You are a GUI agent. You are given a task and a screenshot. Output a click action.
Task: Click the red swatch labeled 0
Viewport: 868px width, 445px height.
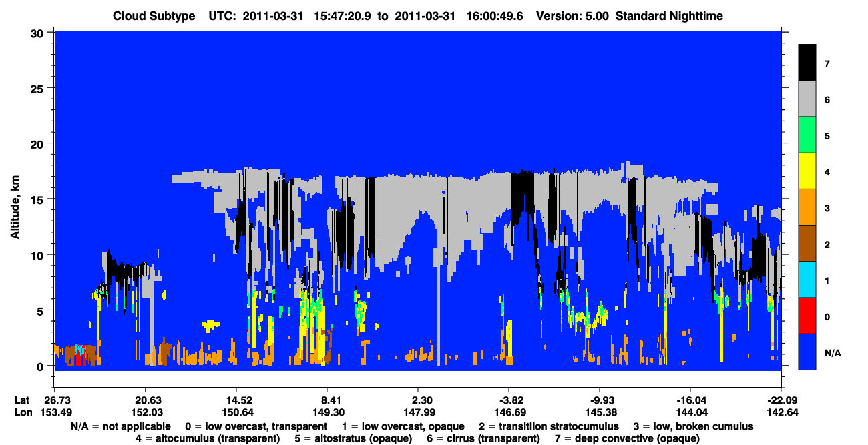(807, 316)
